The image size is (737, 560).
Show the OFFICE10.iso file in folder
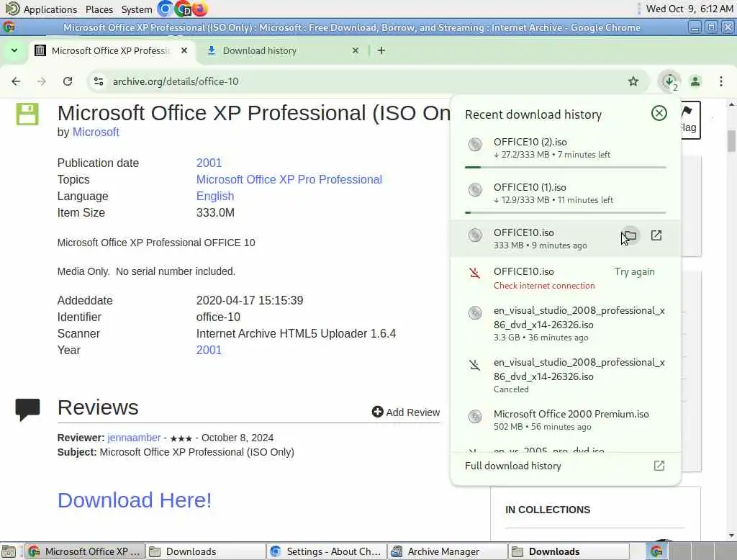click(630, 235)
